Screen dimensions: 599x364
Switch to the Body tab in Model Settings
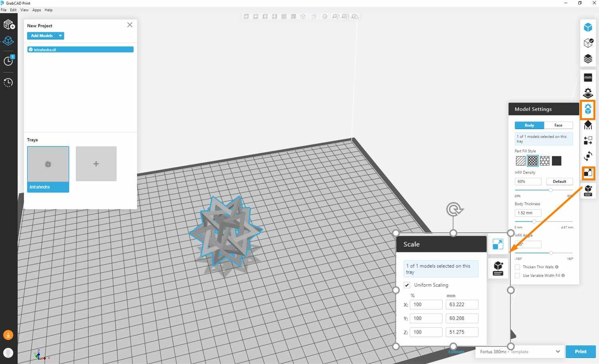pos(529,125)
